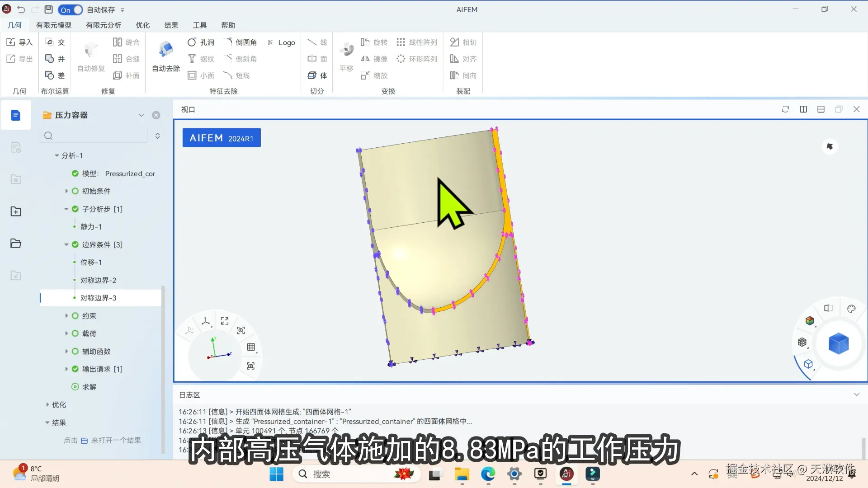
Task: Click the color palette icon in viewport
Action: pos(851,309)
